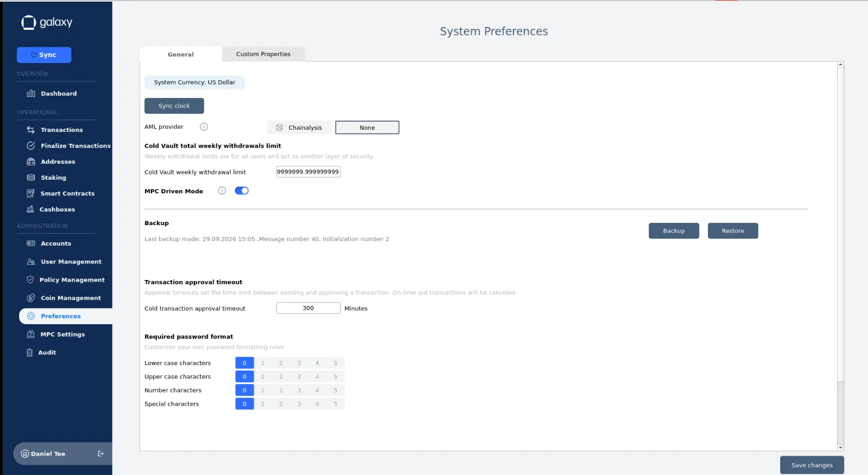Set upper case characters to 2
This screenshot has height=475, width=868.
coord(281,376)
